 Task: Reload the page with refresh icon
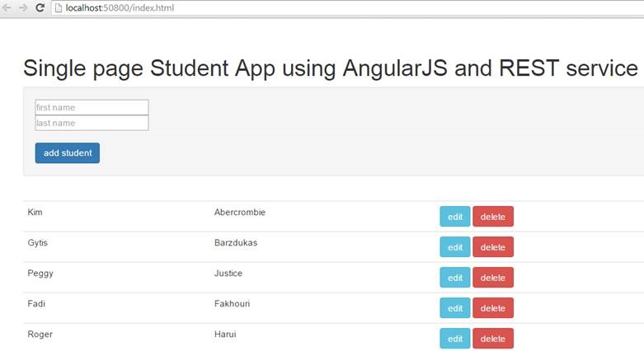click(40, 7)
